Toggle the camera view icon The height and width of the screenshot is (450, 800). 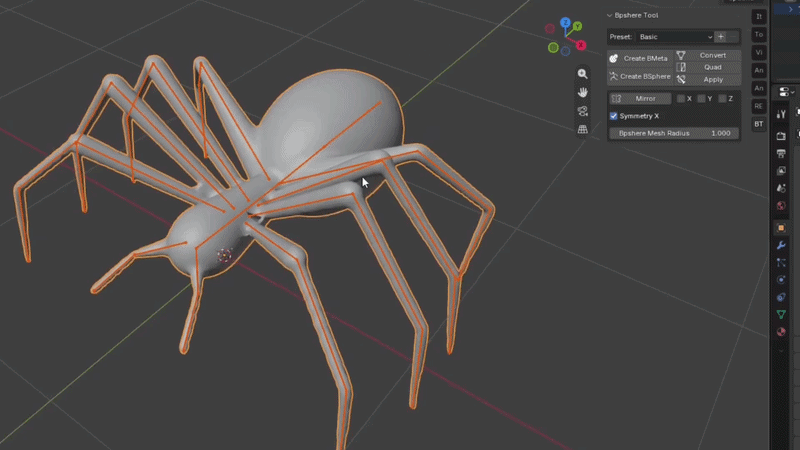pos(582,111)
